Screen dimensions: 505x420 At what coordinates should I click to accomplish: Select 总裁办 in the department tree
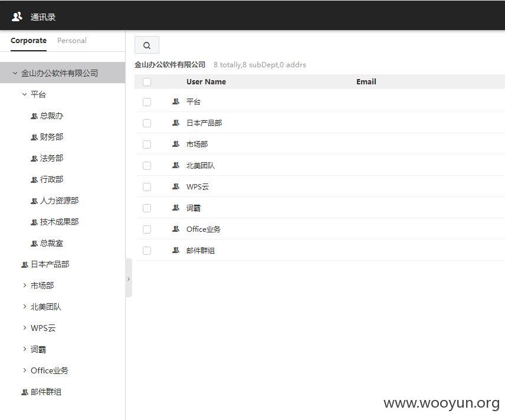click(51, 116)
